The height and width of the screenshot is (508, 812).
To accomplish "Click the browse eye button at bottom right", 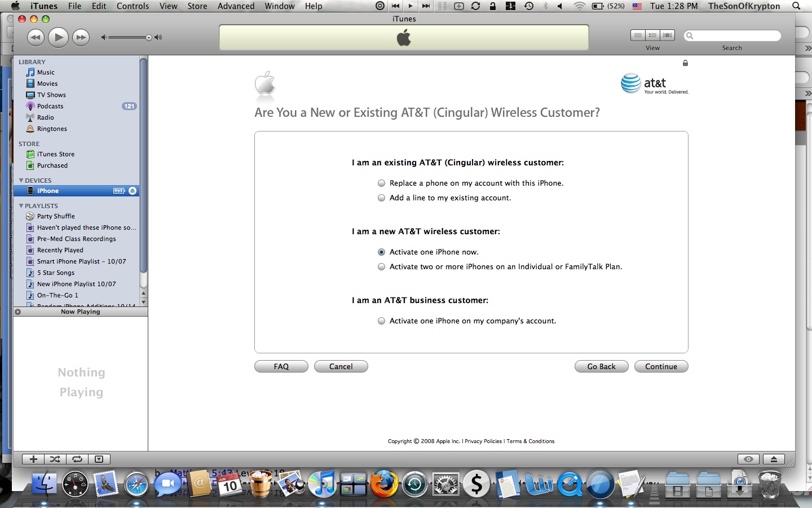I will (x=748, y=459).
